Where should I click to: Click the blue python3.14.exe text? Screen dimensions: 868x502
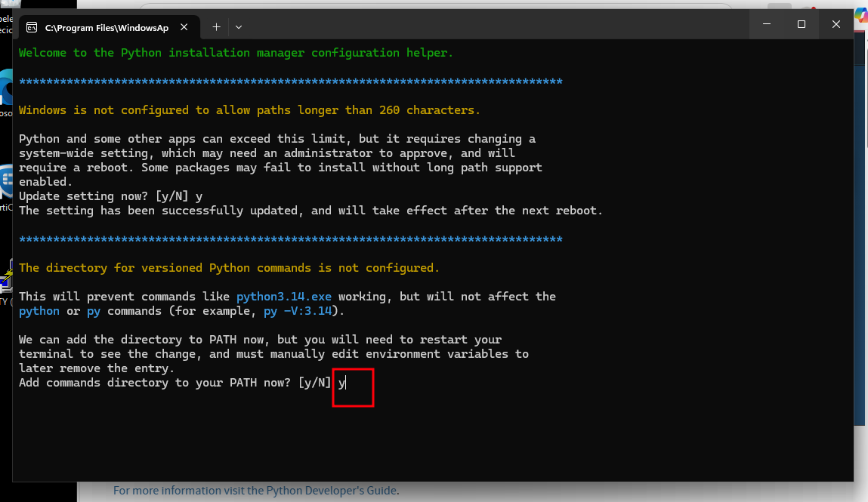(283, 297)
